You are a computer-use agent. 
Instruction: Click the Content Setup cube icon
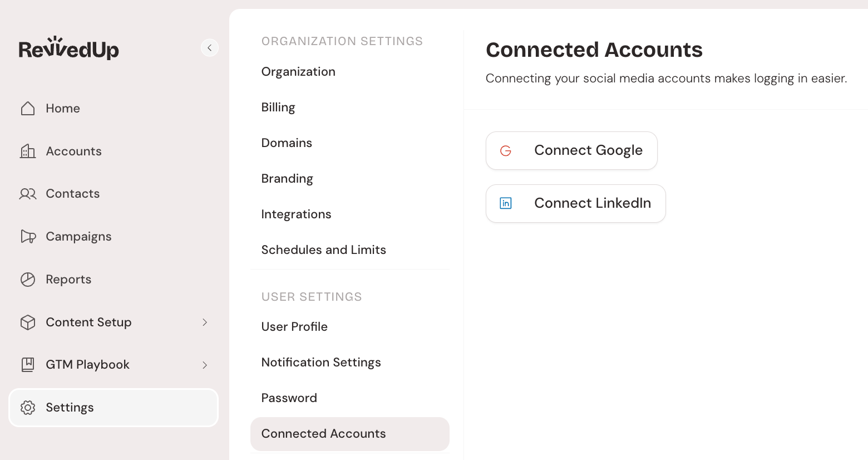pyautogui.click(x=28, y=322)
